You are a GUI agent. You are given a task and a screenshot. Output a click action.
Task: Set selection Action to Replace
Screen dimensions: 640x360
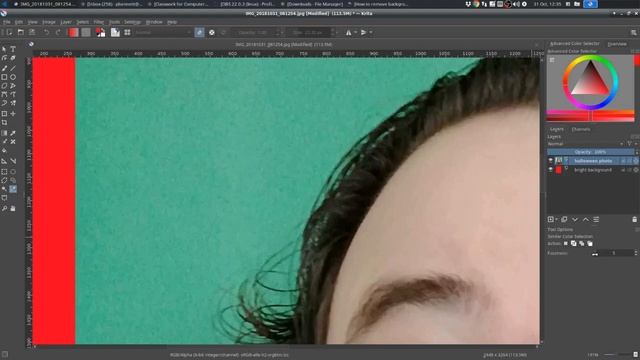(x=566, y=244)
